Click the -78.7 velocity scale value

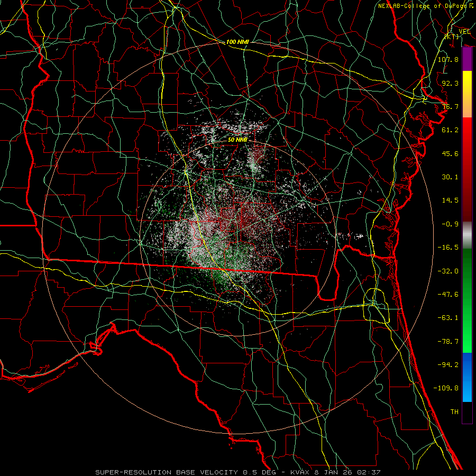pos(448,342)
